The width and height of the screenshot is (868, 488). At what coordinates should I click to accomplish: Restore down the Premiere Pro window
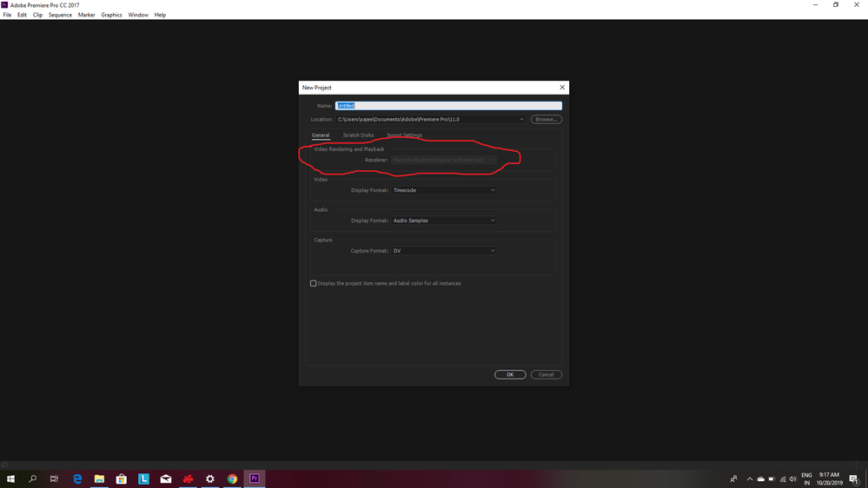[x=836, y=4]
